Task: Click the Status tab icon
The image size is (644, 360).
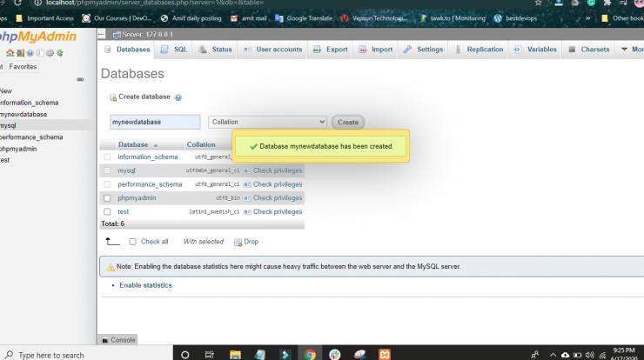Action: point(203,50)
